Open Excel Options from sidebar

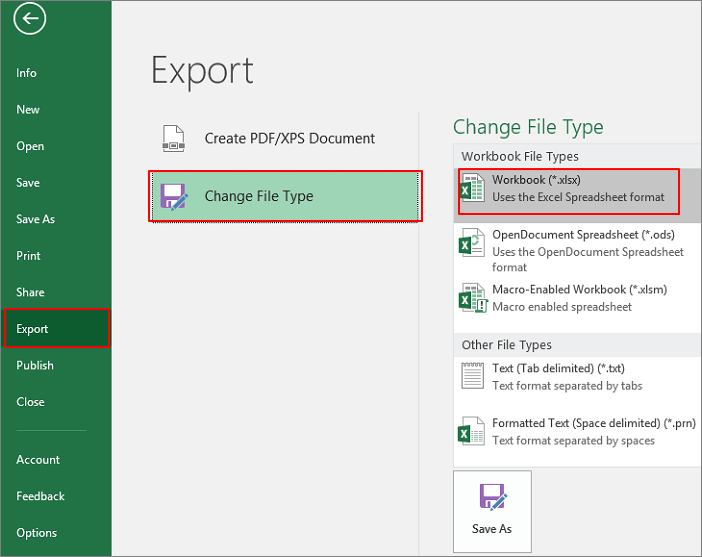click(x=36, y=533)
